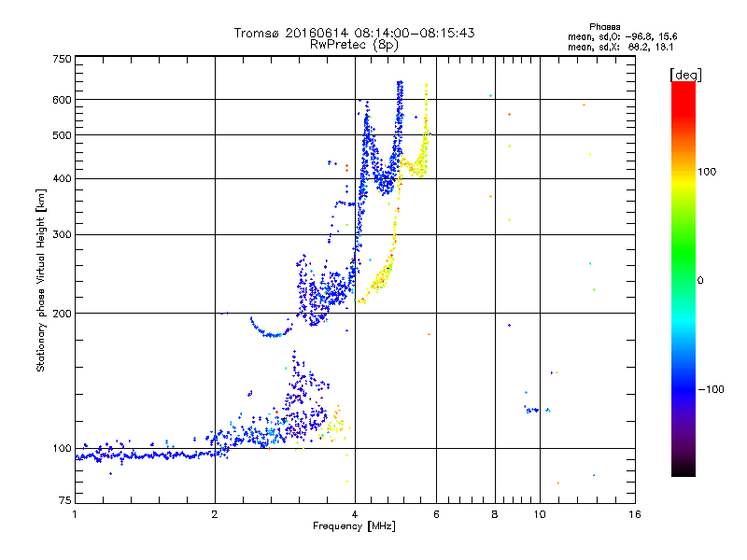Click the colorbar tick label '-100'

711,389
